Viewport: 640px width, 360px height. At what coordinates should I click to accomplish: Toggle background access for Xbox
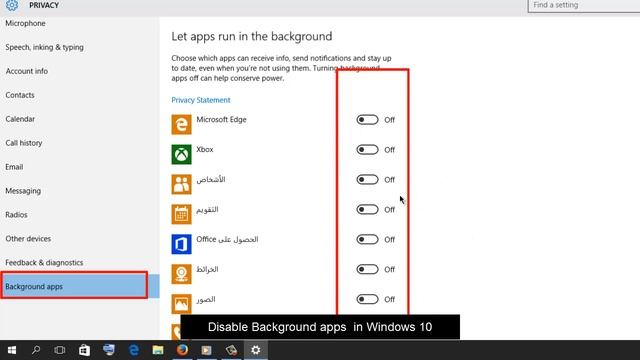coord(367,149)
